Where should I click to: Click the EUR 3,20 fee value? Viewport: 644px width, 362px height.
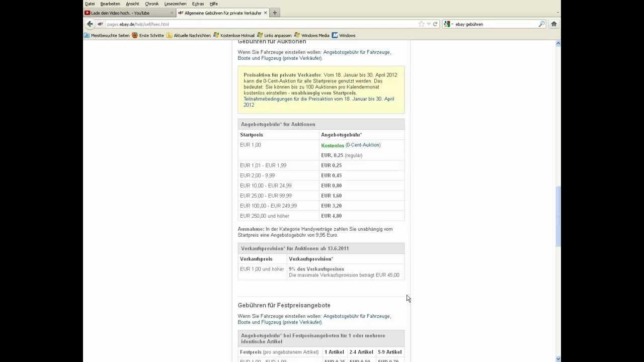pos(331,206)
